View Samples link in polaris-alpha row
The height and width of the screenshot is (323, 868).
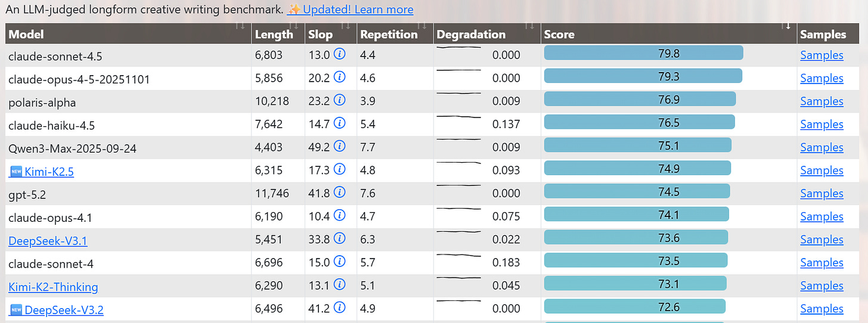click(821, 101)
